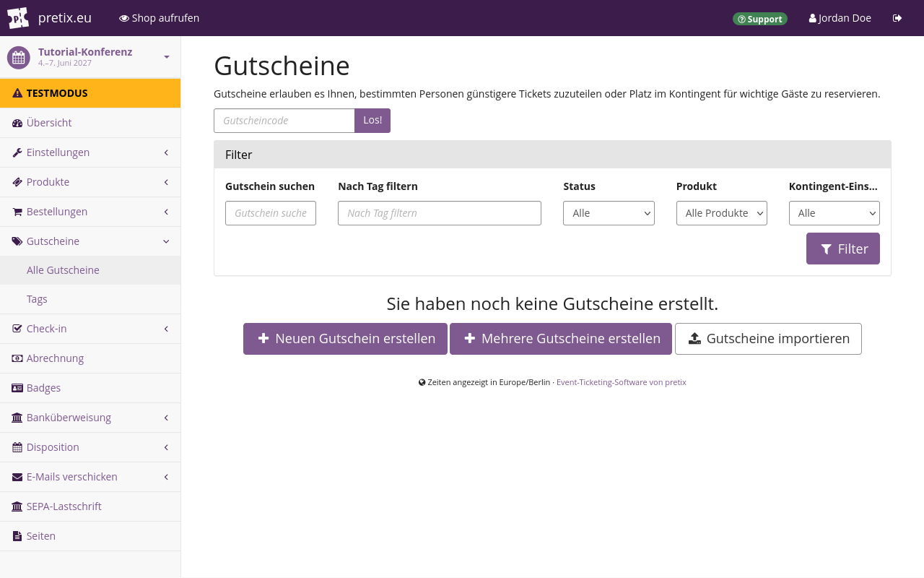Viewport: 924px width, 578px height.
Task: Click Mehrere Gutscheine erstellen button
Action: pyautogui.click(x=561, y=339)
